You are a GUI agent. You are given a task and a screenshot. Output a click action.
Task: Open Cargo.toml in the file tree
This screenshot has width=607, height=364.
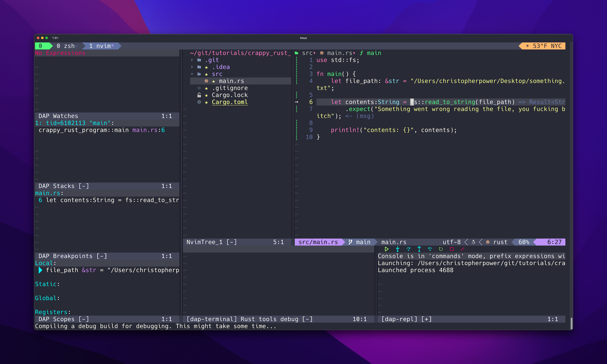coord(230,102)
